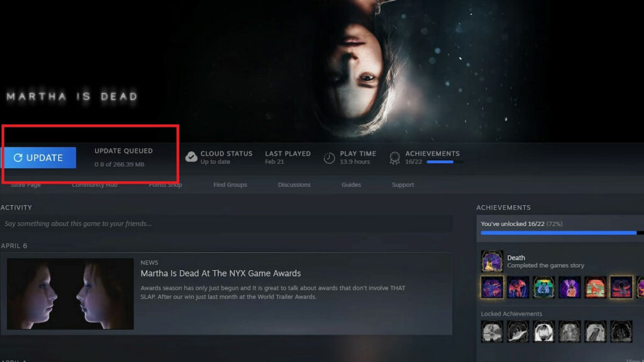Switch to the Community Hub tab
Image resolution: width=644 pixels, height=362 pixels.
(95, 185)
